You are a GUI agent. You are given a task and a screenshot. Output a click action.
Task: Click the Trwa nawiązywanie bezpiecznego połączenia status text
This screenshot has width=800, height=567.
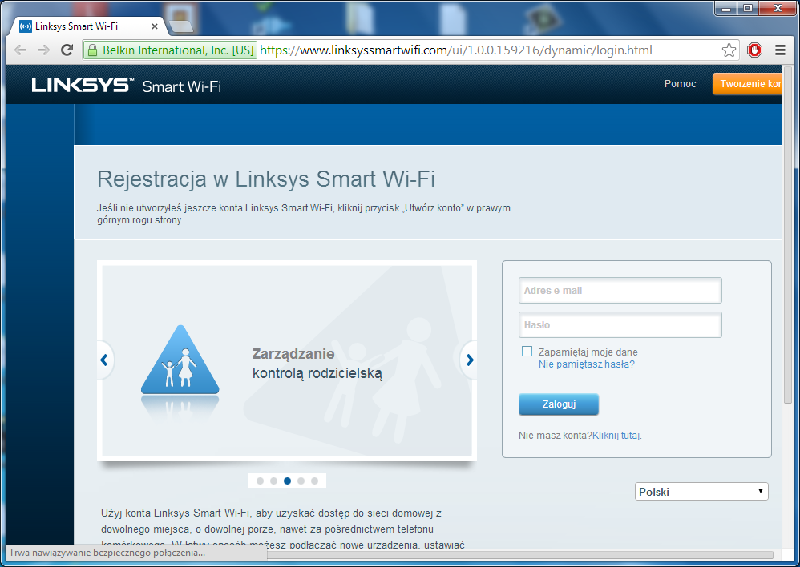pyautogui.click(x=107, y=553)
